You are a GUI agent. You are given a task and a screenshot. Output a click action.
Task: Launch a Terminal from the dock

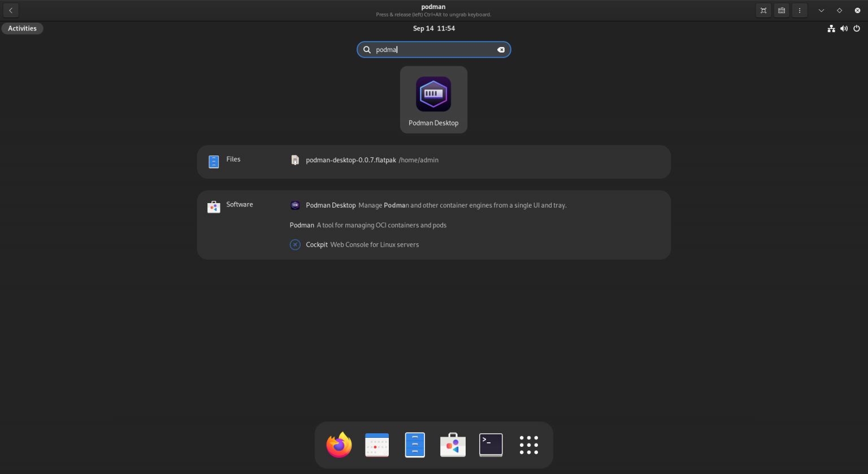(x=491, y=445)
